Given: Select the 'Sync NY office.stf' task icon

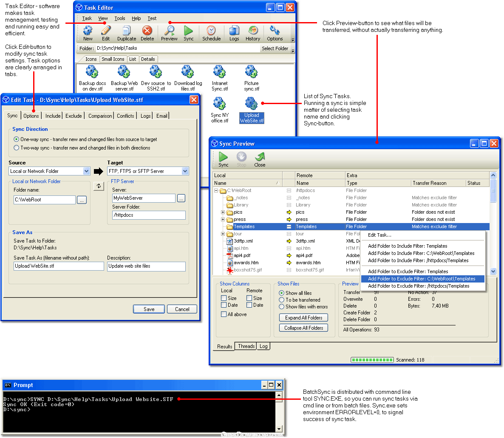Looking at the screenshot, I should pos(220,110).
